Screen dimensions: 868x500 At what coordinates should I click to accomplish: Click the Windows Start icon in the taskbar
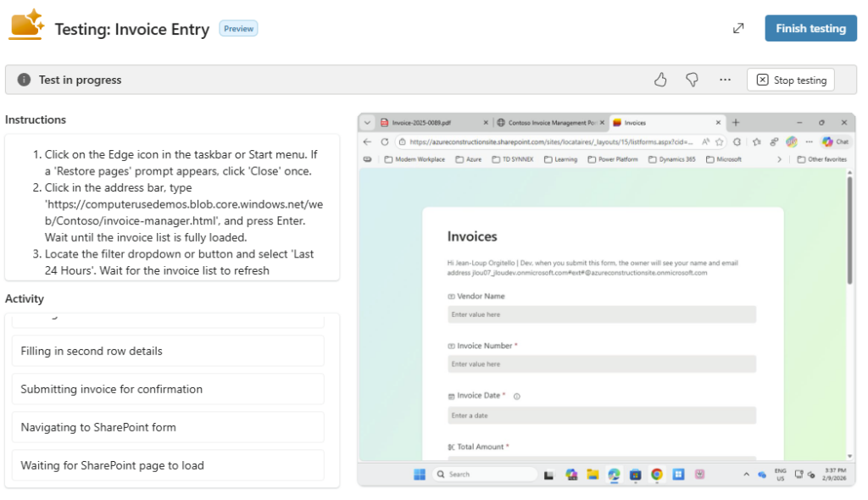[x=420, y=475]
